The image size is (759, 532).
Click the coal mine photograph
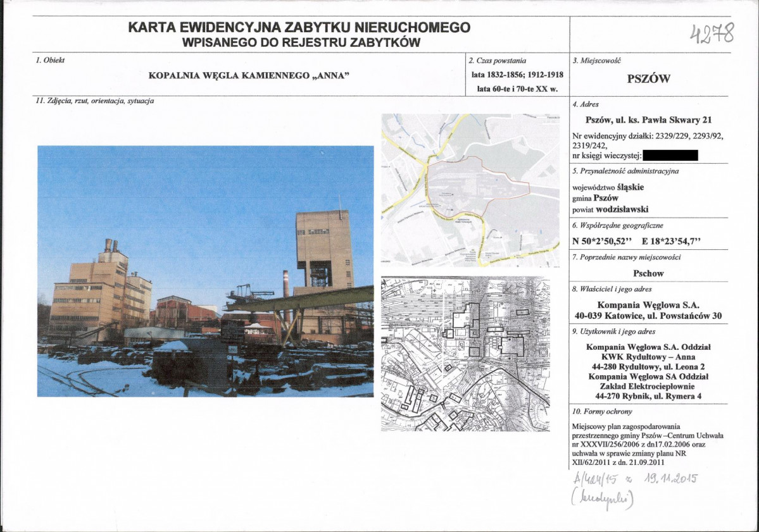pyautogui.click(x=205, y=271)
